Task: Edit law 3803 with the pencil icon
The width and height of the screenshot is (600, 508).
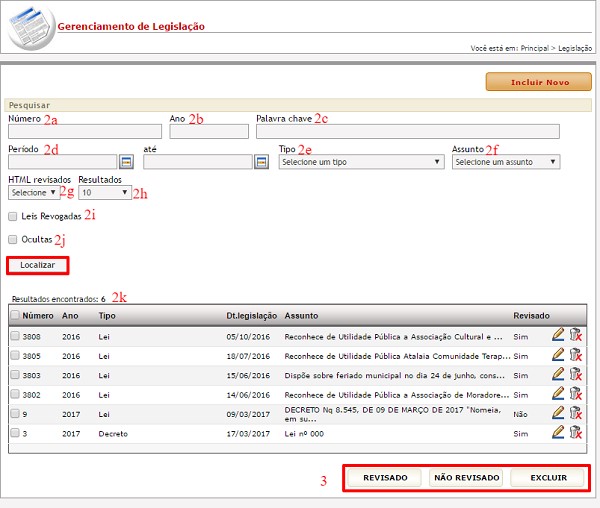Action: pyautogui.click(x=558, y=374)
